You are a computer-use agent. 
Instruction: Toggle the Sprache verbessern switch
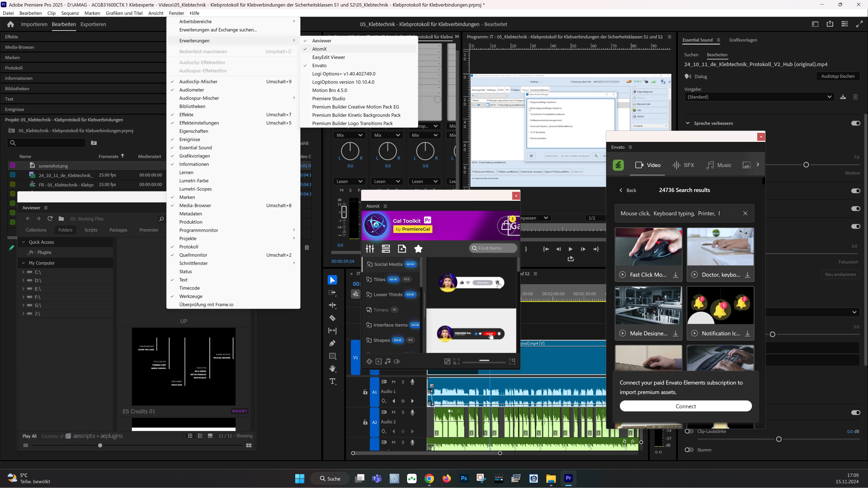pos(855,123)
